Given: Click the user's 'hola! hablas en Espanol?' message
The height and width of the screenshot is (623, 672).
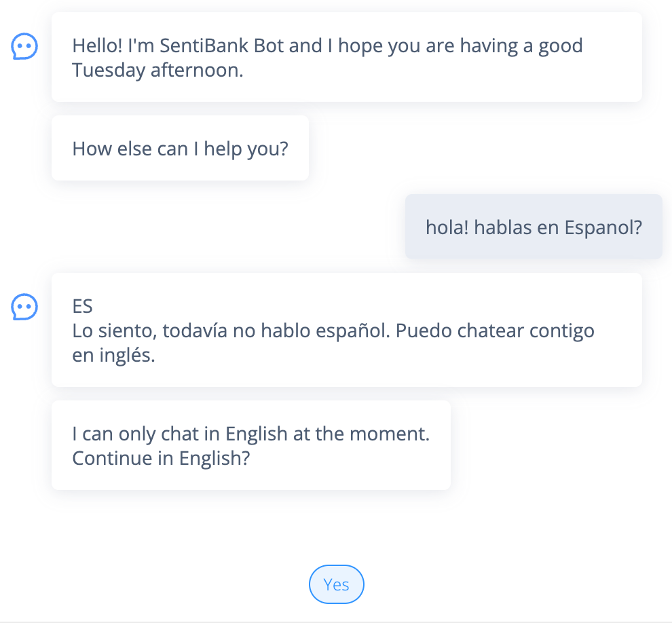Looking at the screenshot, I should point(534,227).
